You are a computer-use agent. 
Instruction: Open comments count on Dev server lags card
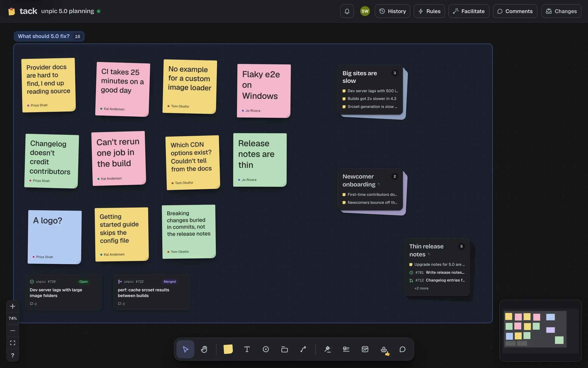coord(33,304)
